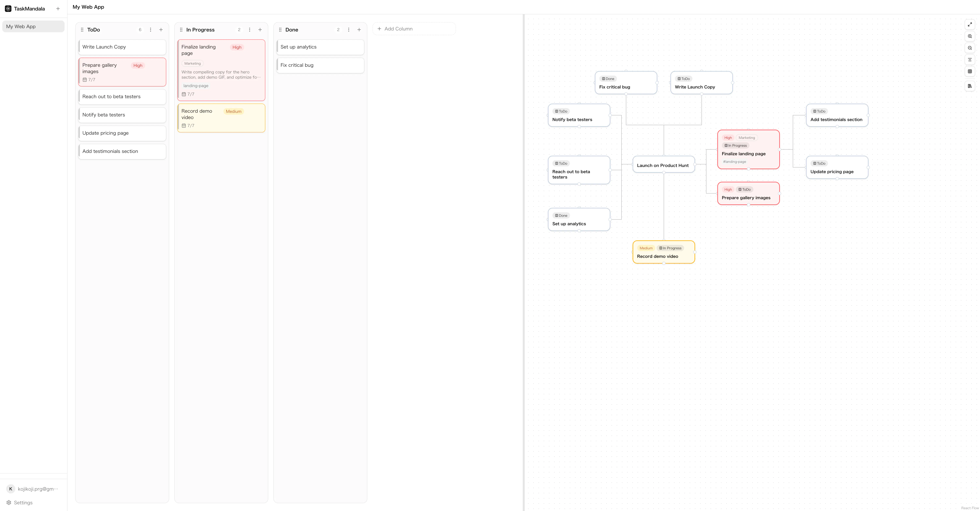Open the Update pricing page card
Screen dimensions: 980x511
point(122,134)
